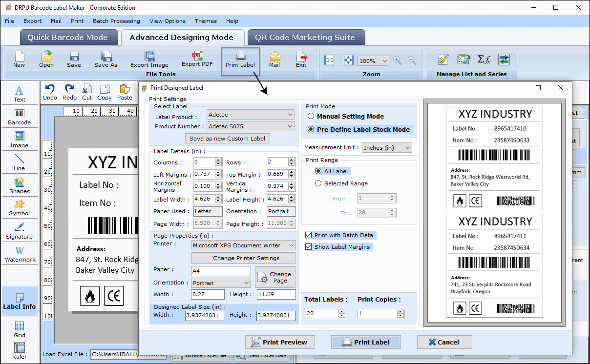Viewport: 590px width, 364px height.
Task: Open the File menu
Action: (x=9, y=21)
